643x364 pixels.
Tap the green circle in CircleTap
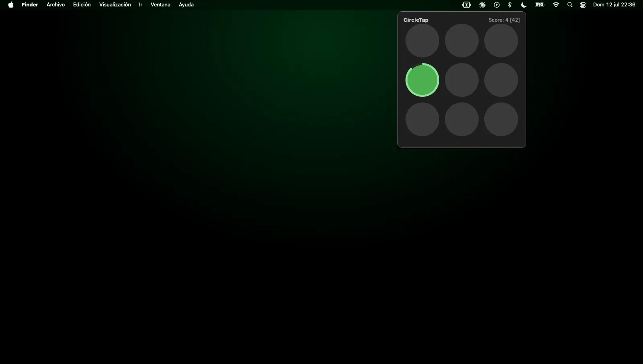point(422,80)
